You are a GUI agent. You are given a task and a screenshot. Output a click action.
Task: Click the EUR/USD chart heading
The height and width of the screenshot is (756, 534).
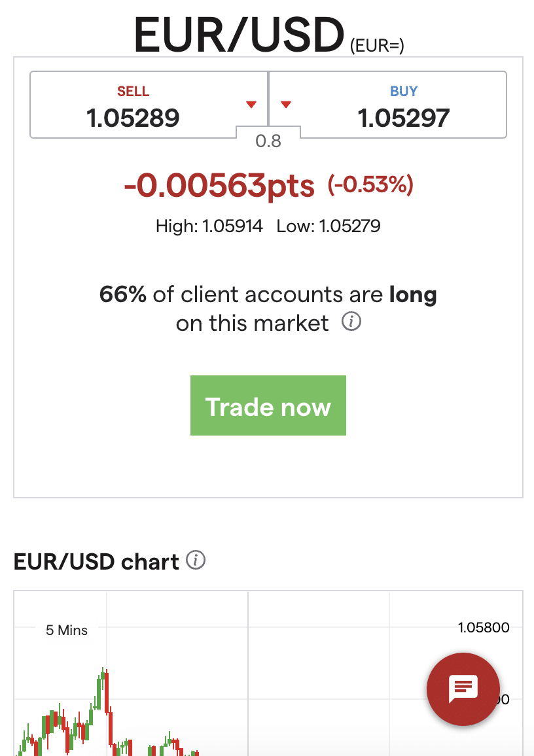(x=96, y=562)
